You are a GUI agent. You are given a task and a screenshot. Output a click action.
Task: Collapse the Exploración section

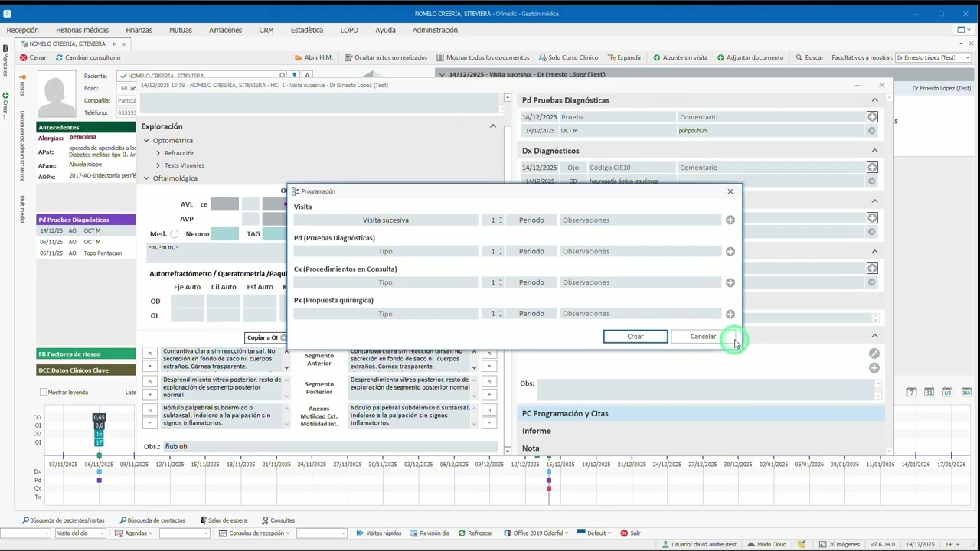(493, 126)
